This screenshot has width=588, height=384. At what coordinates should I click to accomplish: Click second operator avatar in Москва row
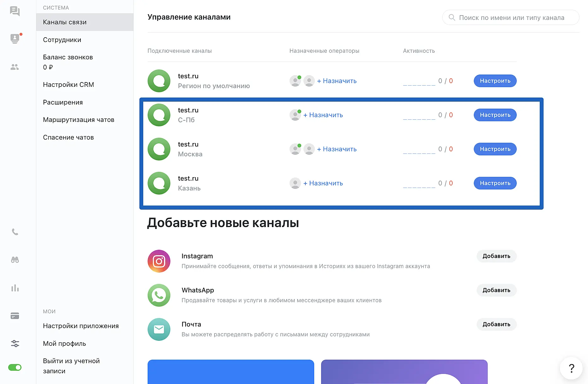click(309, 149)
